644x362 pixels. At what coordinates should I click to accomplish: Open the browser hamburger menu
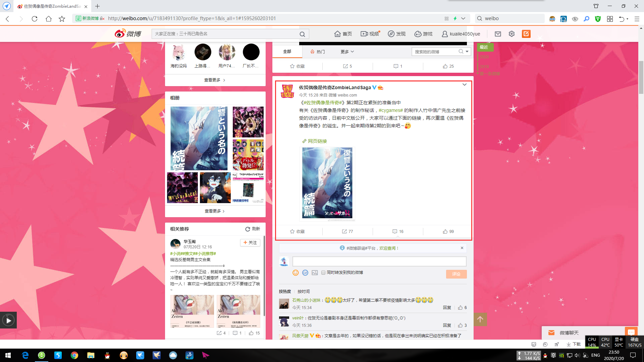637,19
